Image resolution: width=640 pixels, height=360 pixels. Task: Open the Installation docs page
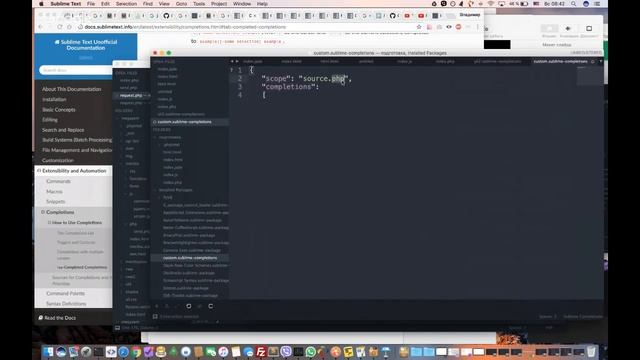pyautogui.click(x=54, y=99)
